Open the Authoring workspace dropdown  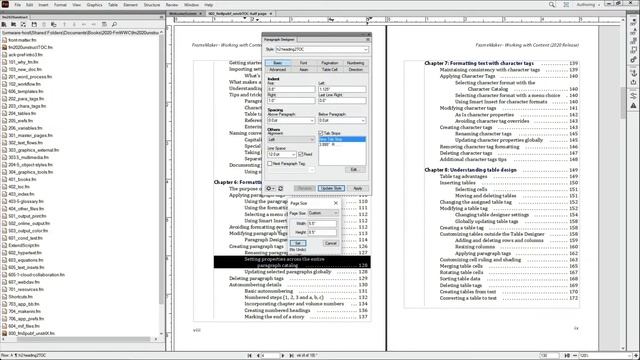pos(588,4)
